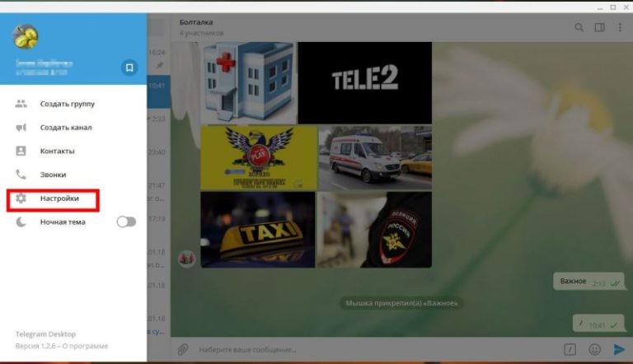Click the sender avatar beside photo album
This screenshot has width=633, height=364.
point(187,259)
